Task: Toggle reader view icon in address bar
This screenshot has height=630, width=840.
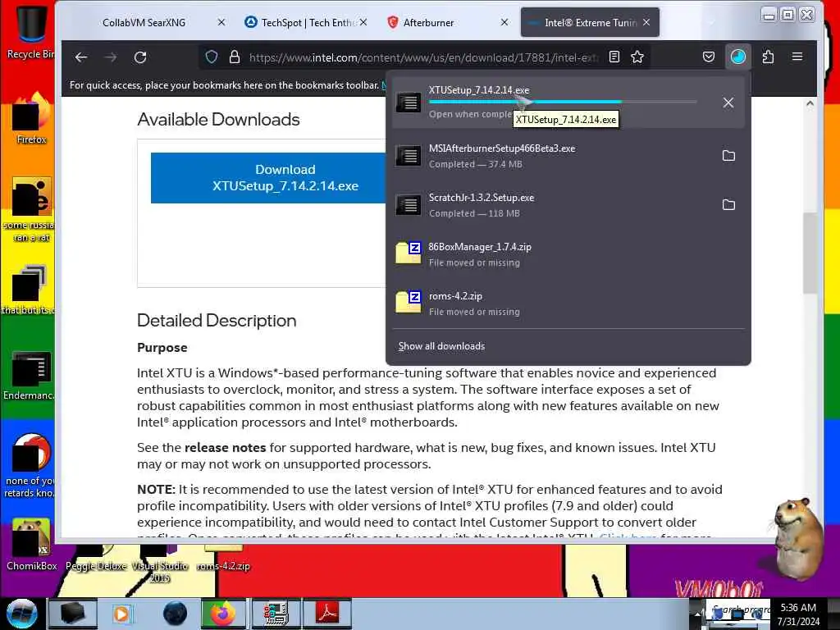Action: [614, 57]
